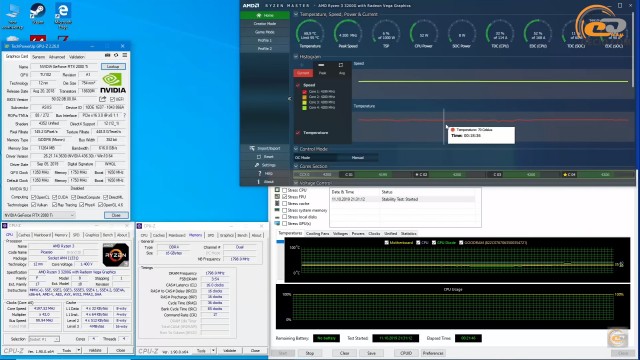
Task: Switch to the Advanced tab in GPU-Z
Action: click(x=57, y=57)
